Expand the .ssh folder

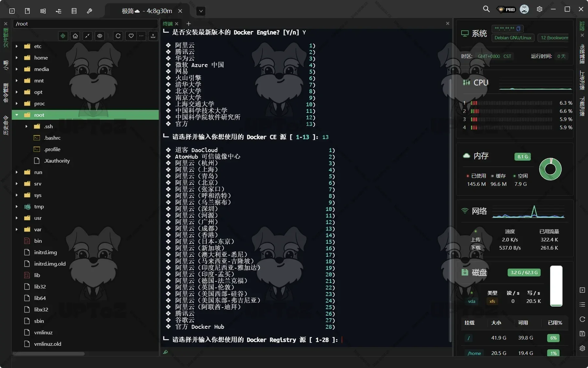pos(26,126)
